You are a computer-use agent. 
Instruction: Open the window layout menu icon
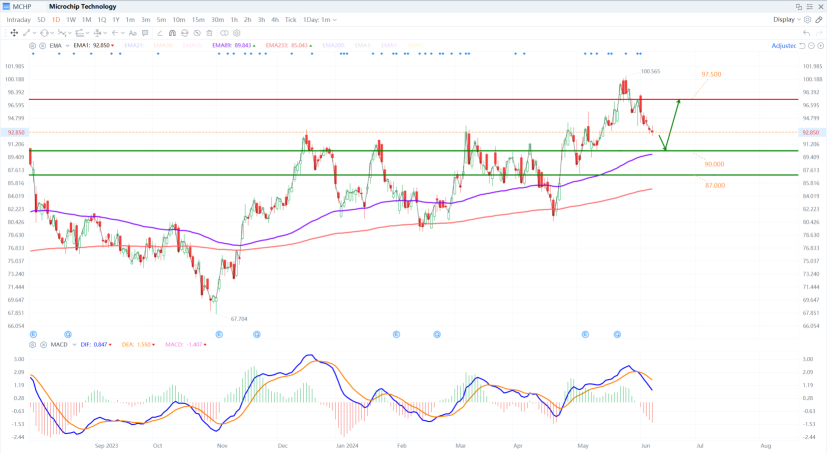pyautogui.click(x=810, y=6)
